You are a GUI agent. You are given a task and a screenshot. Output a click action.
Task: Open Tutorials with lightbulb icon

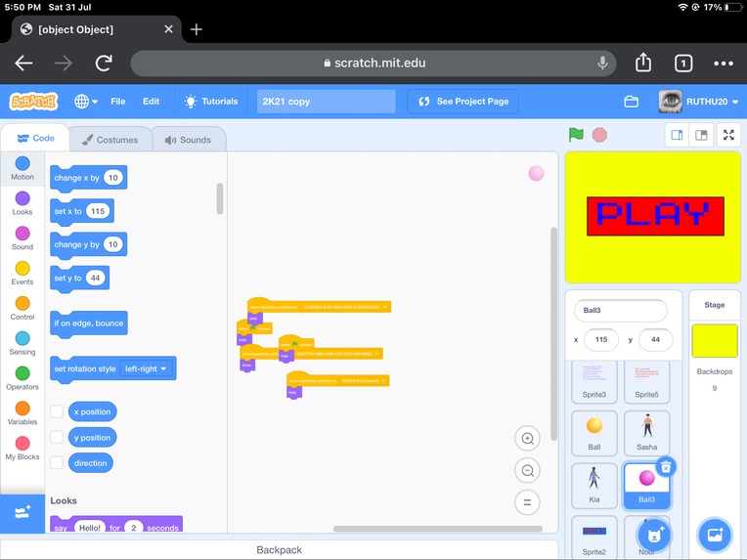click(x=210, y=102)
